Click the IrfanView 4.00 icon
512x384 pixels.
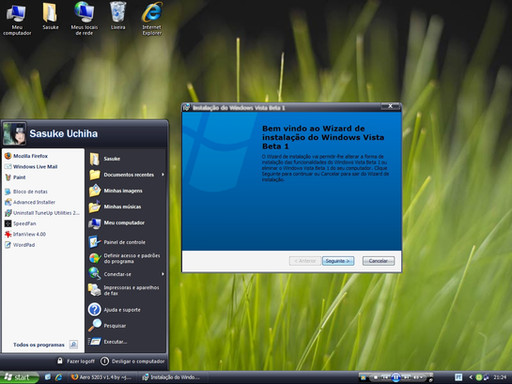(8, 234)
